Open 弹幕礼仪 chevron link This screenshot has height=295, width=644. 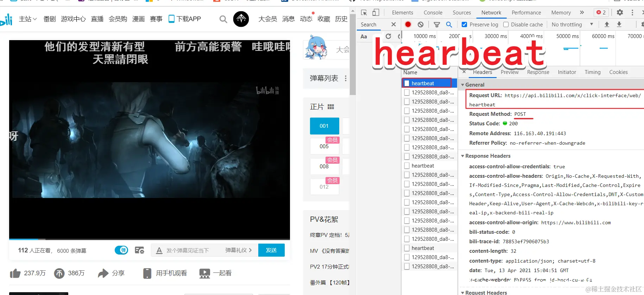pyautogui.click(x=239, y=250)
